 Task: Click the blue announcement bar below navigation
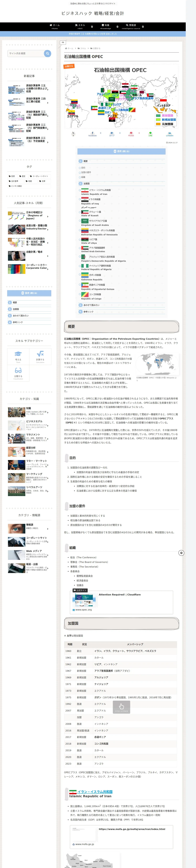pyautogui.click(x=93, y=34)
